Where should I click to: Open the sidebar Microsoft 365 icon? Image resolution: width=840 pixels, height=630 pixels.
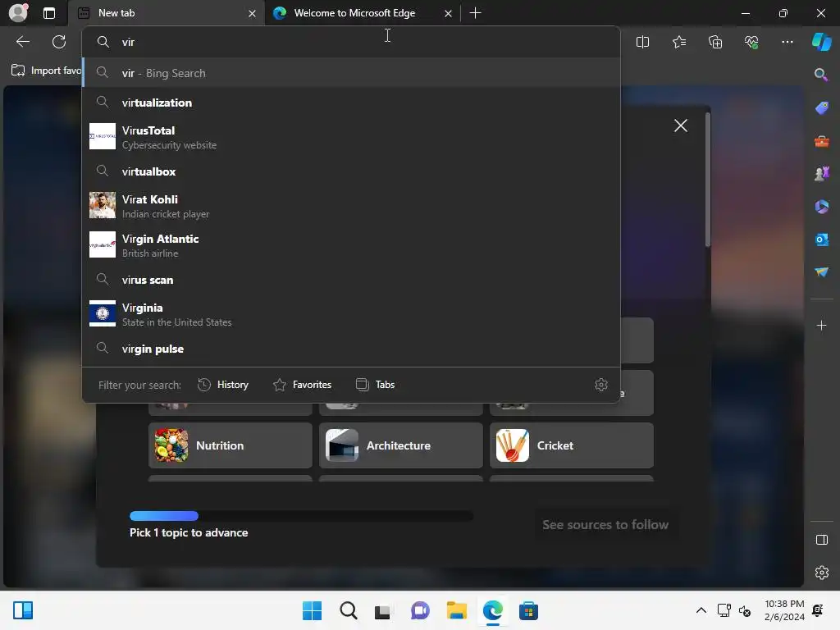tap(821, 206)
